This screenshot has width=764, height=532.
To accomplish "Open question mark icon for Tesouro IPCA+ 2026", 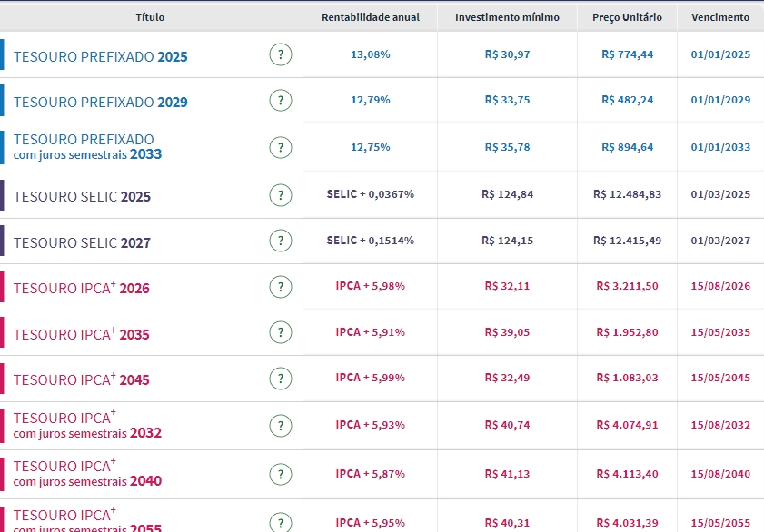I will pyautogui.click(x=281, y=287).
